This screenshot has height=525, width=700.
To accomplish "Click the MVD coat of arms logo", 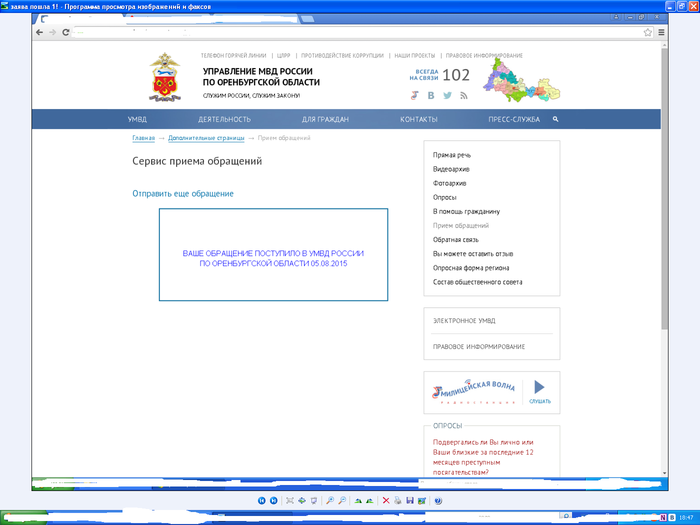I will point(165,77).
